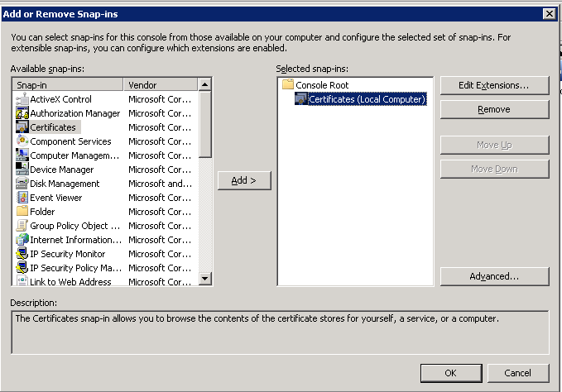Click the Authorization Manager icon

[22, 113]
